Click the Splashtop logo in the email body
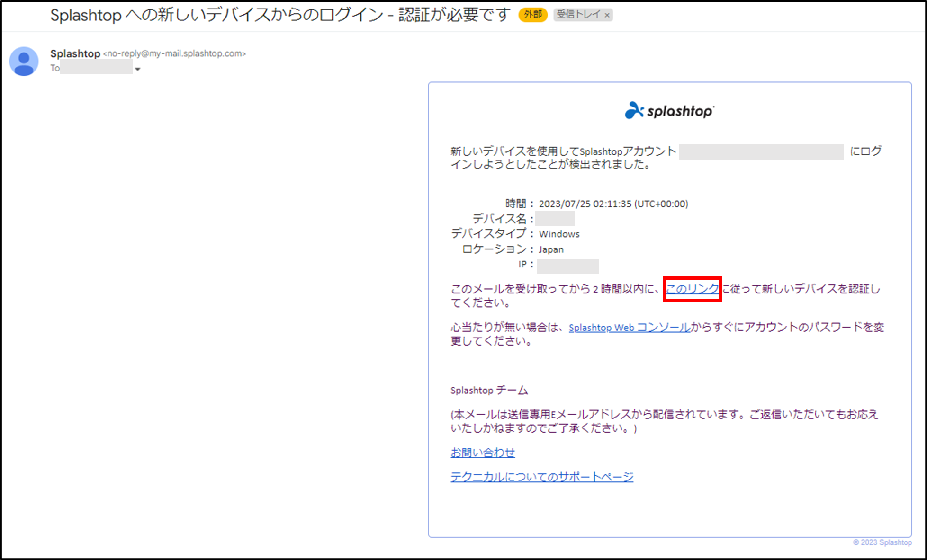Image resolution: width=927 pixels, height=560 pixels. point(669,111)
